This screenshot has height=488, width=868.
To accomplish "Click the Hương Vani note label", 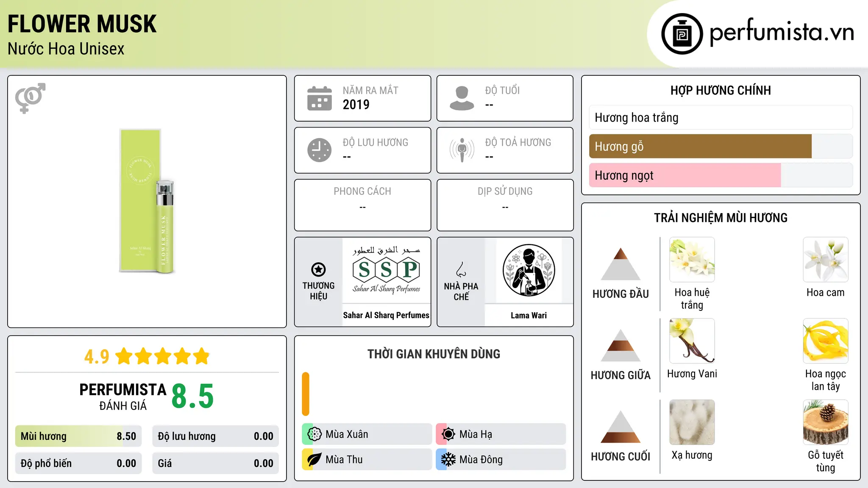I will 692,374.
